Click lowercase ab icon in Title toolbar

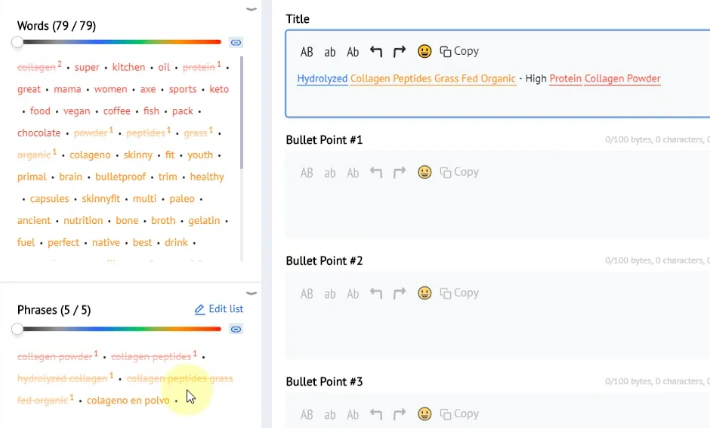330,52
